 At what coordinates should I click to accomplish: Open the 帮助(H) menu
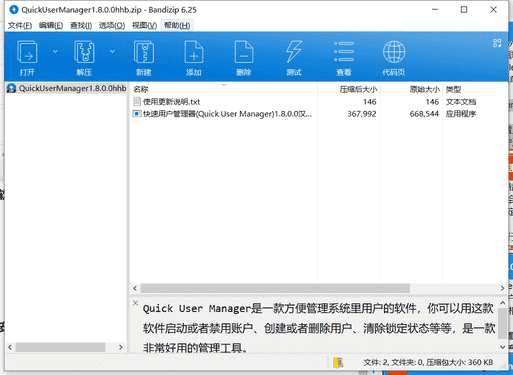tap(177, 25)
